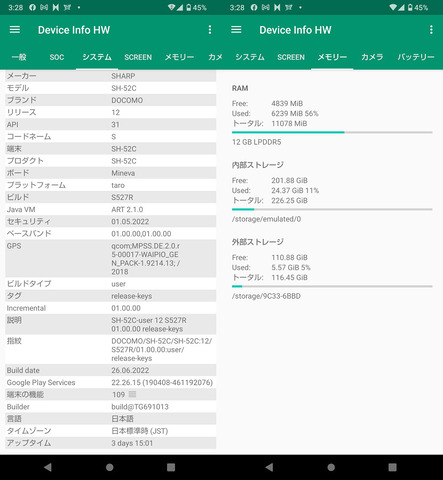The width and height of the screenshot is (443, 480).
Task: Switch to the SOC tab
Action: coord(57,57)
